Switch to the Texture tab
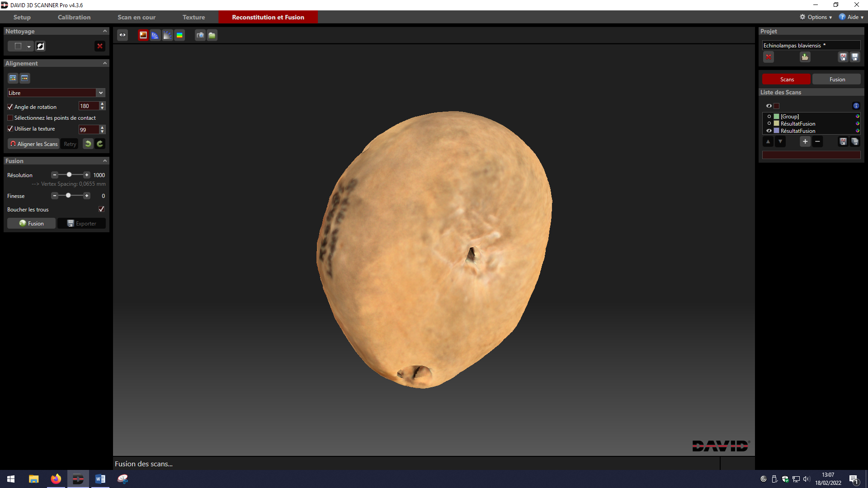 pyautogui.click(x=193, y=17)
